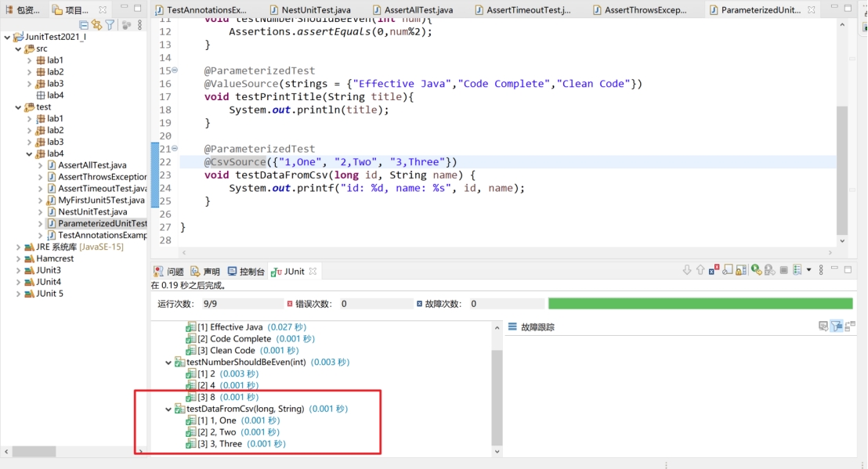Collapse all nodes in the package explorer

(84, 24)
